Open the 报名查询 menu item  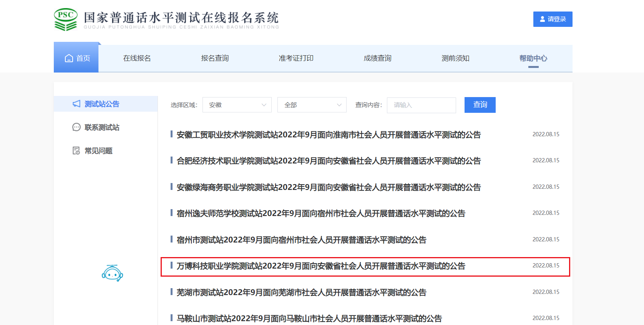(215, 58)
